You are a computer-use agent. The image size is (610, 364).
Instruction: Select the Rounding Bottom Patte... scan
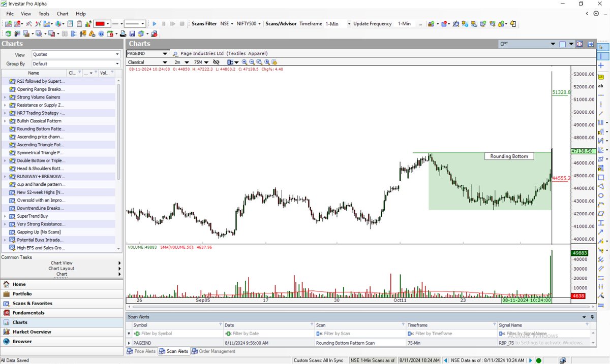(x=41, y=129)
